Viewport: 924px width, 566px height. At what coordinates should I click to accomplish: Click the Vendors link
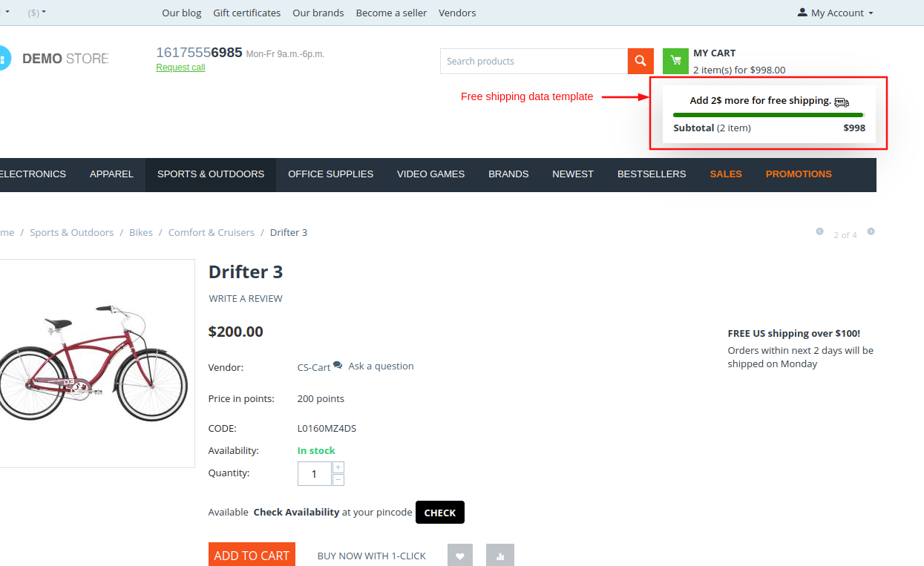[x=457, y=13]
